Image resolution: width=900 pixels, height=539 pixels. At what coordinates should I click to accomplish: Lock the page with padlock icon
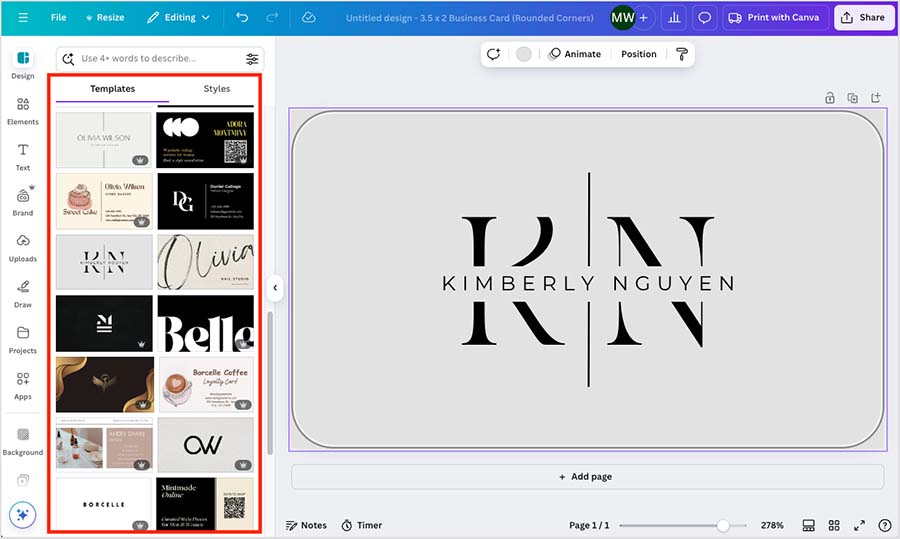tap(830, 98)
